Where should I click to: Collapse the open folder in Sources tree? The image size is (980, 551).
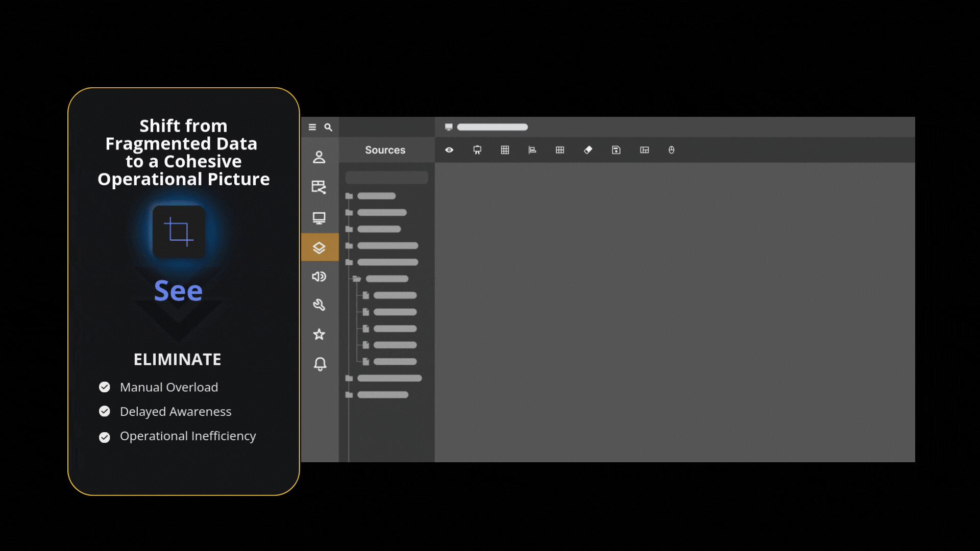(357, 279)
